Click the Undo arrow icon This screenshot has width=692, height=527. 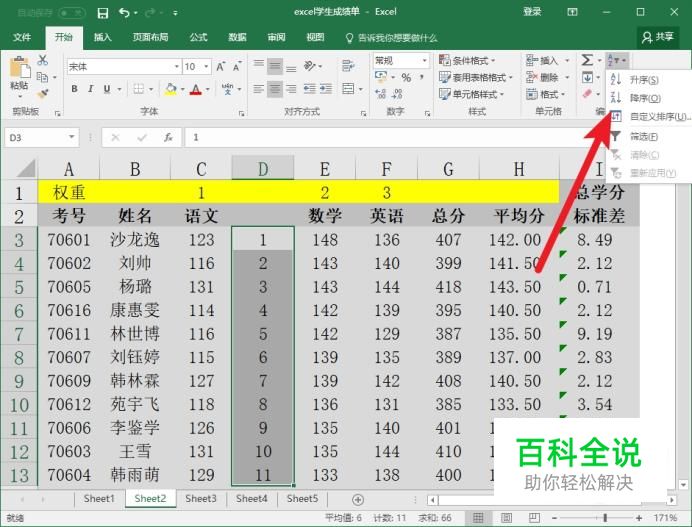pos(124,13)
